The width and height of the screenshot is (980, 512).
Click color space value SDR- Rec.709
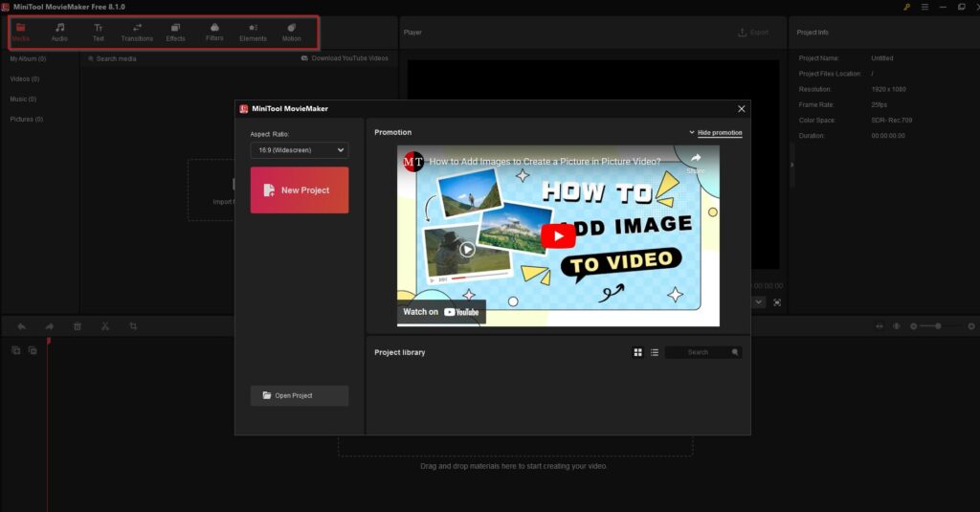(x=891, y=120)
